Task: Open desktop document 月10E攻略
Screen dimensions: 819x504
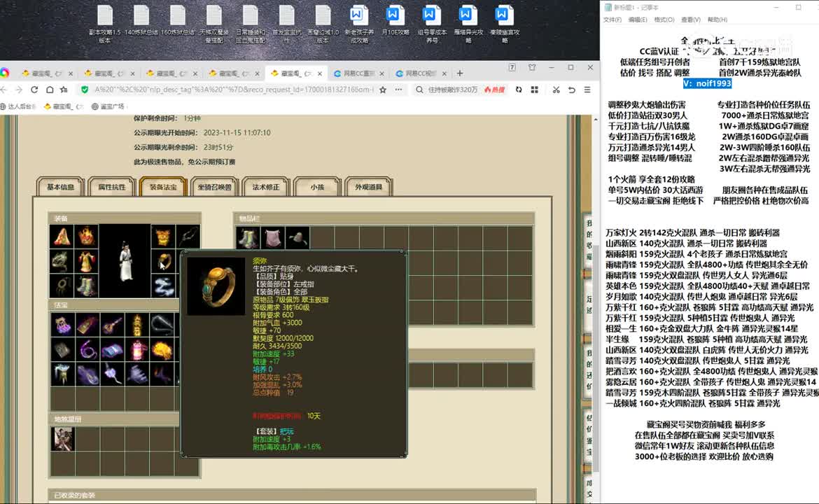Action: coord(395,21)
